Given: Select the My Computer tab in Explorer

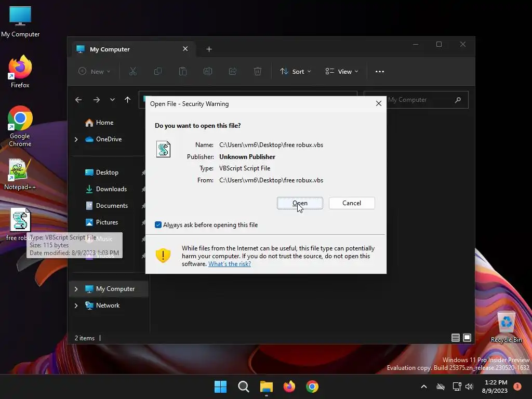Looking at the screenshot, I should click(x=132, y=49).
